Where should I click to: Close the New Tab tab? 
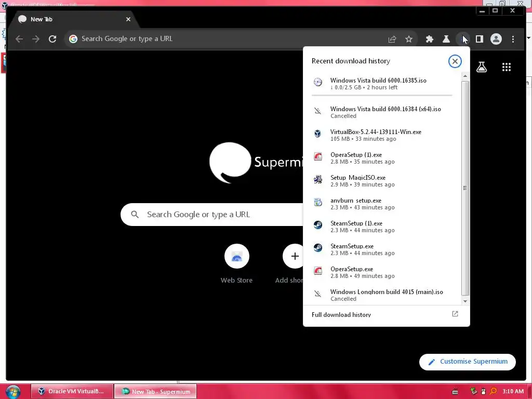(128, 19)
